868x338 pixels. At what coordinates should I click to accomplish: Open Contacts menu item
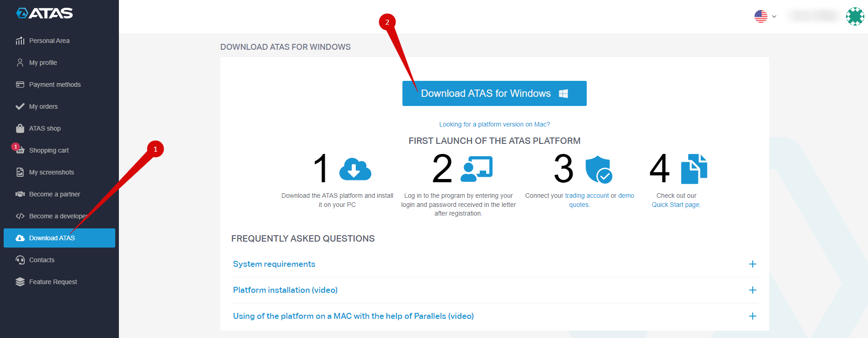(x=59, y=260)
